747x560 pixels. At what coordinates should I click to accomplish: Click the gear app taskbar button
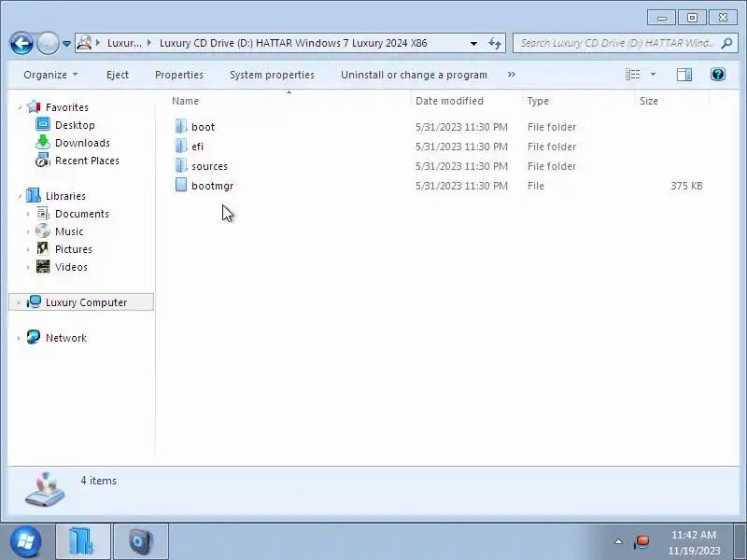141,541
